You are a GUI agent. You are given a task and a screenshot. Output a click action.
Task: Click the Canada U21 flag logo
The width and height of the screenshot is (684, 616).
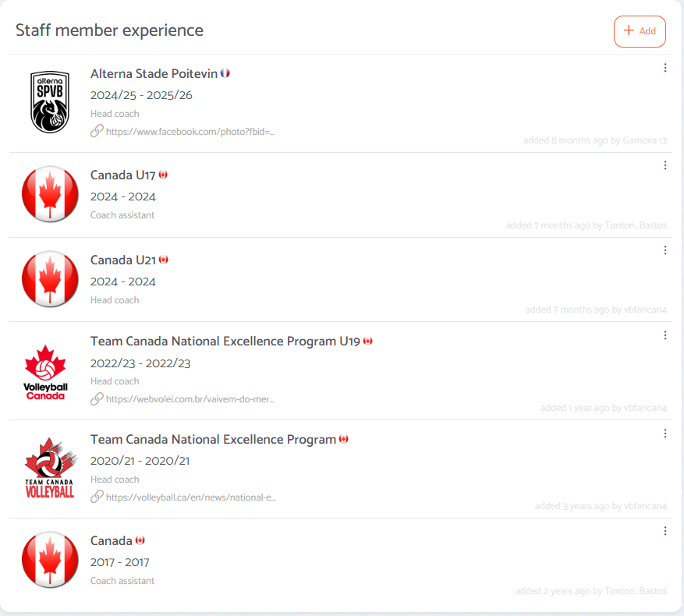click(50, 279)
